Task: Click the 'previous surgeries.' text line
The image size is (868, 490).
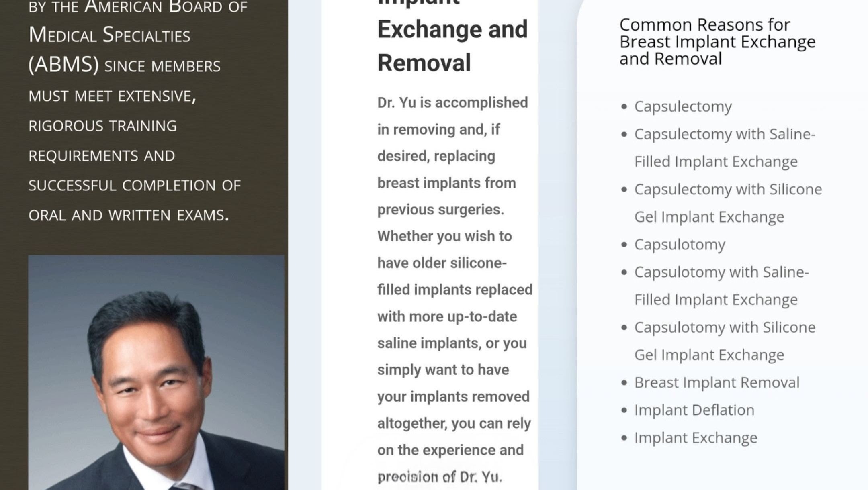Action: pyautogui.click(x=440, y=210)
